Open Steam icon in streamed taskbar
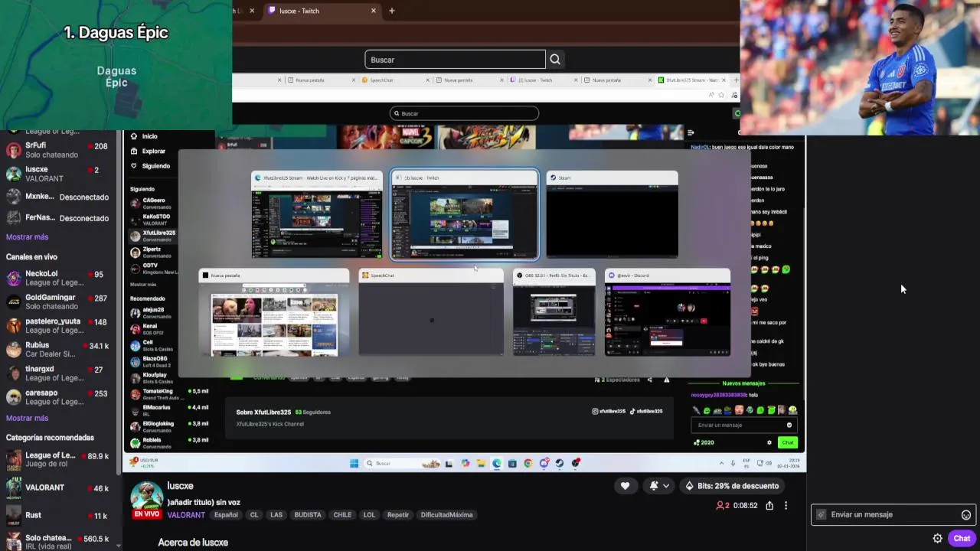The width and height of the screenshot is (980, 551). 560,463
